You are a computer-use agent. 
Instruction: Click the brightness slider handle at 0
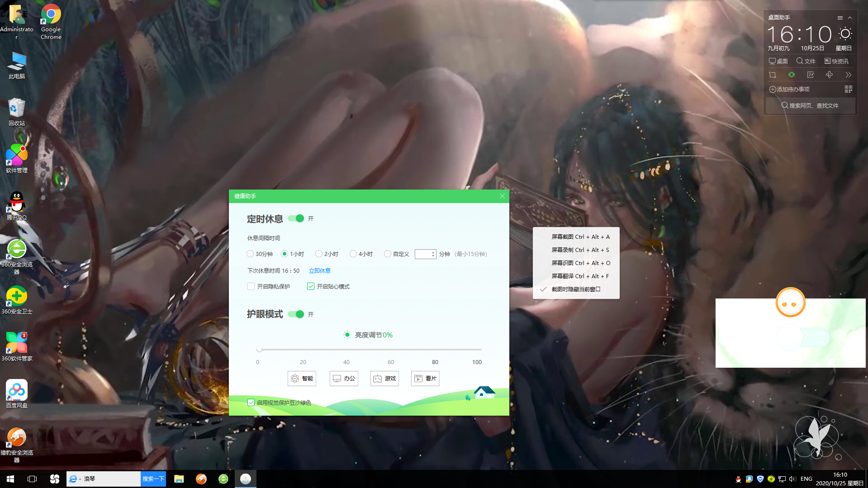(x=259, y=350)
